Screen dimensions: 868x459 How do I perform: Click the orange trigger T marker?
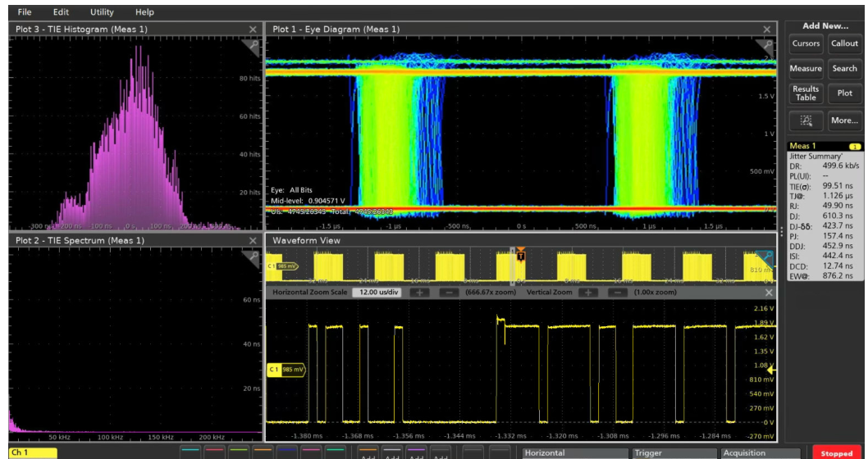(x=520, y=255)
